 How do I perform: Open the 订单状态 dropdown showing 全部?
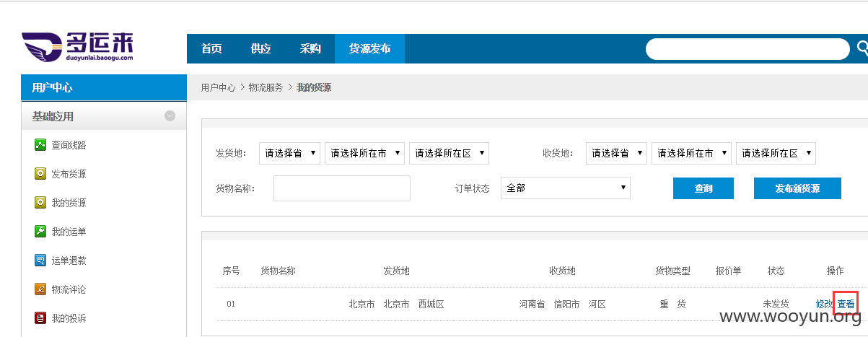(x=566, y=188)
